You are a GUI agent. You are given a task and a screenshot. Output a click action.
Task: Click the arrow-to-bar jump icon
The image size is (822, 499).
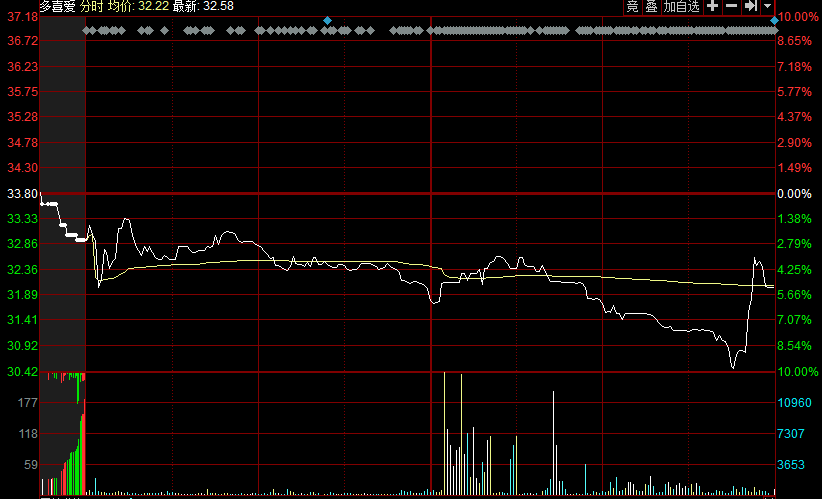point(750,6)
